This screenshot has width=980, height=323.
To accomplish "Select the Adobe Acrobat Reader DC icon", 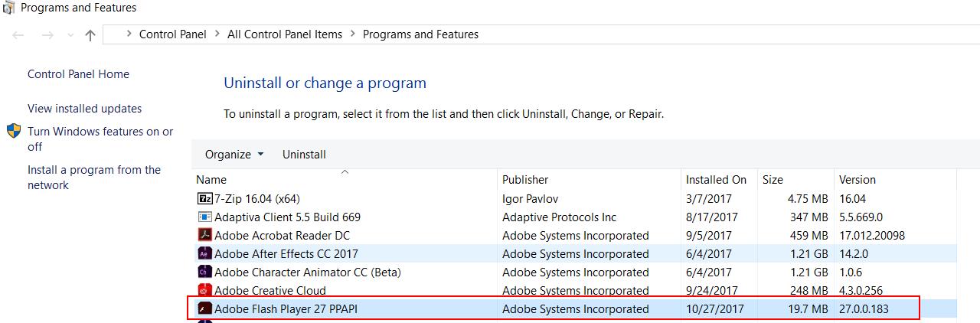I will [204, 235].
